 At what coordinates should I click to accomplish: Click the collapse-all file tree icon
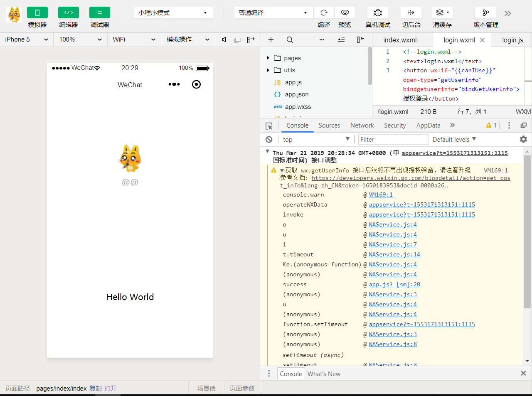coord(341,39)
